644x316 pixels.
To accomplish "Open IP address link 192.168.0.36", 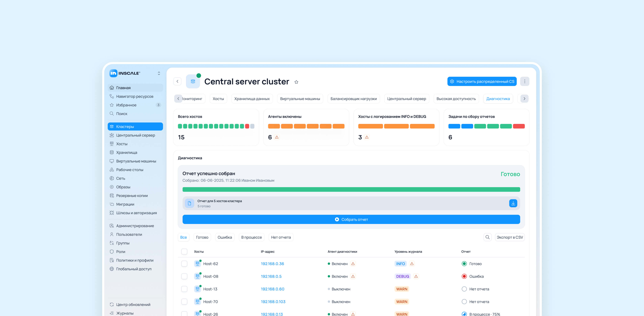I will 272,264.
